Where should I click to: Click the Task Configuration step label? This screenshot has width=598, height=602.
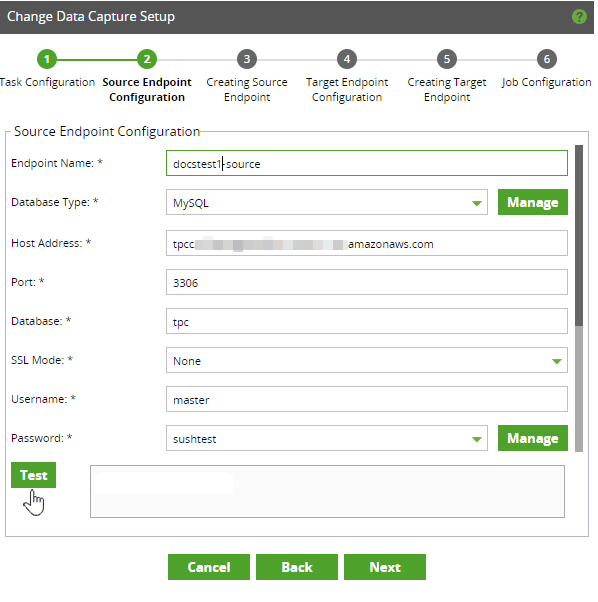coord(47,82)
